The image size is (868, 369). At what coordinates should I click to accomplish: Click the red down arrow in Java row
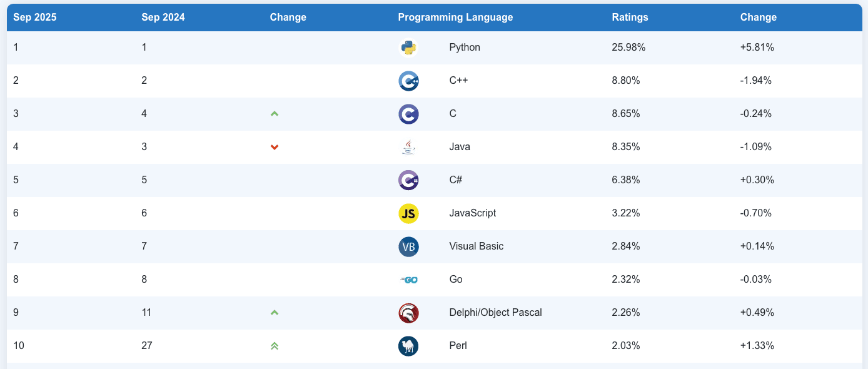274,147
